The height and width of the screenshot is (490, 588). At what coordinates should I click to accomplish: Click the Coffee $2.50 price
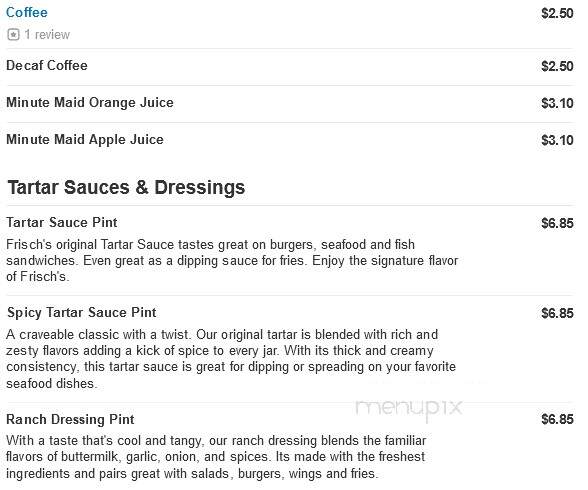click(x=557, y=13)
